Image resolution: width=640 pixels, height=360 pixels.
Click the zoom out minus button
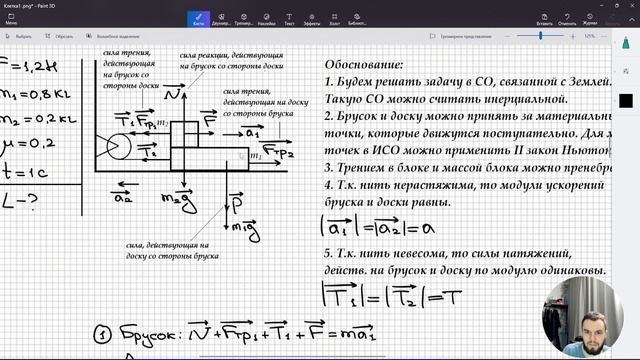pos(508,36)
